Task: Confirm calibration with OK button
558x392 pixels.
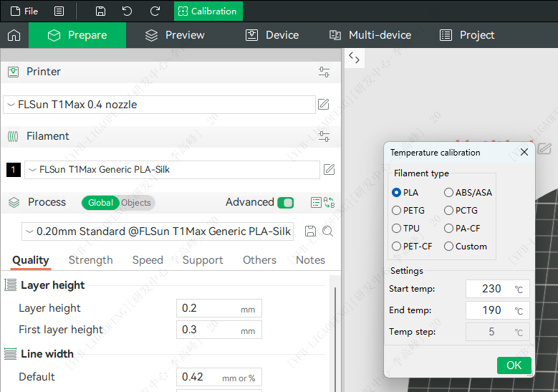Action: (514, 365)
